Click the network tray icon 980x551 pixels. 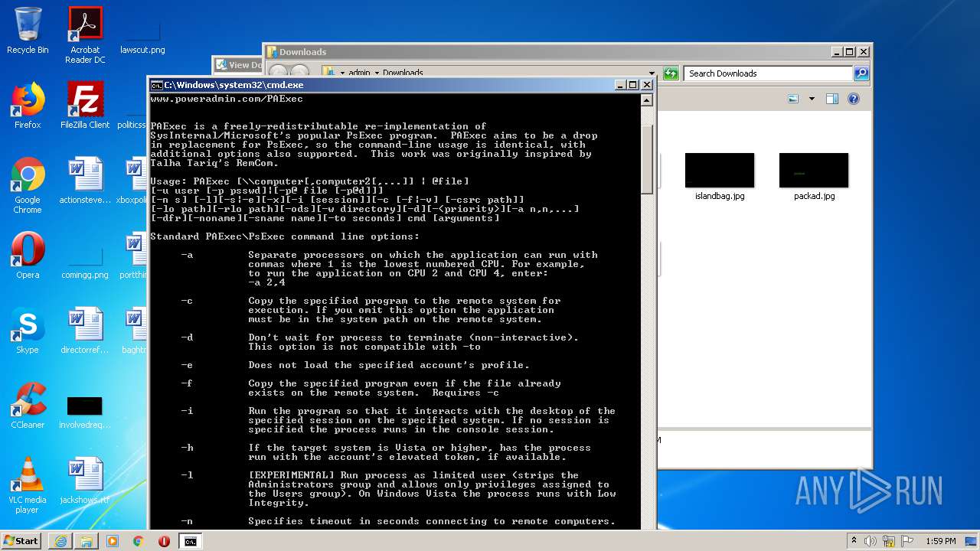(x=888, y=541)
